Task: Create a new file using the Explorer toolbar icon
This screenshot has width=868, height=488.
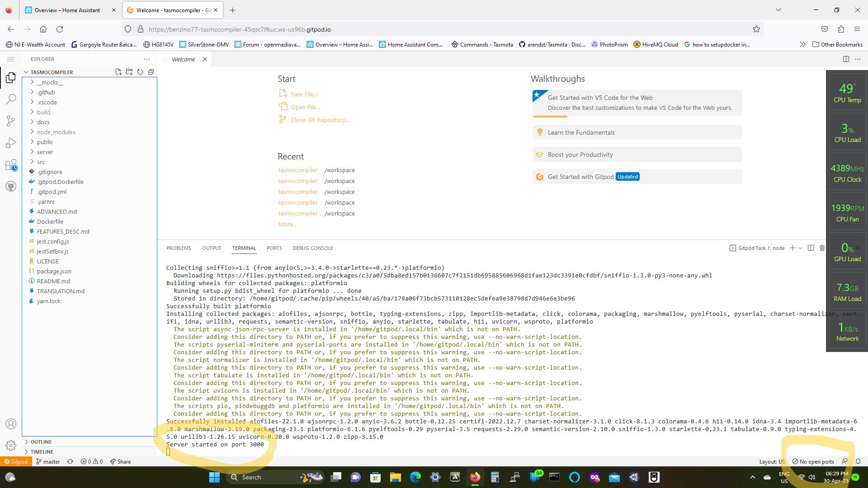Action: click(118, 72)
